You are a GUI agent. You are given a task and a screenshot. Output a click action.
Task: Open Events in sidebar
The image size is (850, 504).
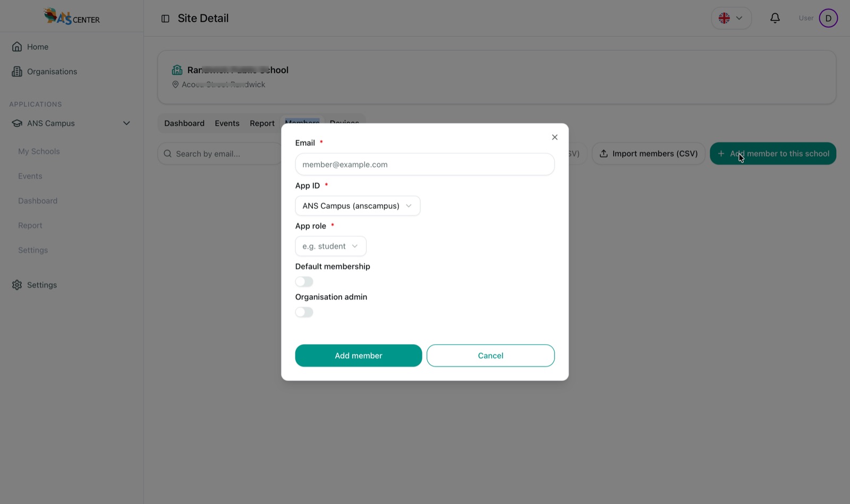point(30,176)
